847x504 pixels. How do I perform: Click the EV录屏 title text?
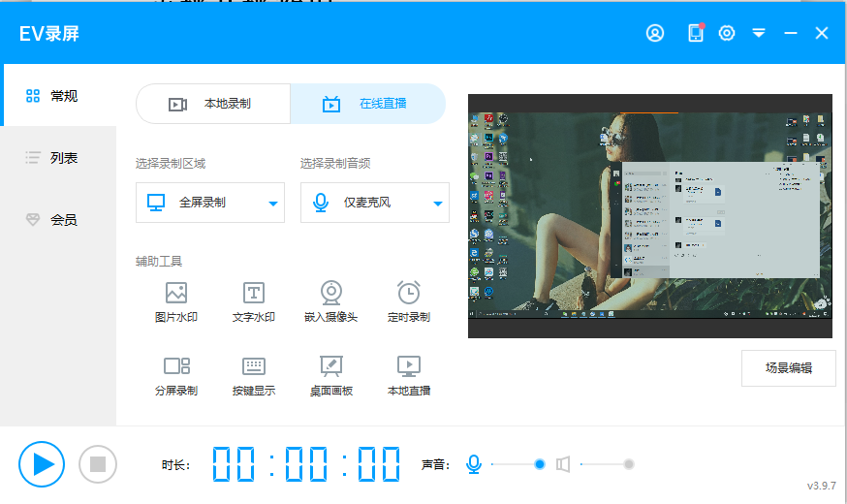pos(49,34)
